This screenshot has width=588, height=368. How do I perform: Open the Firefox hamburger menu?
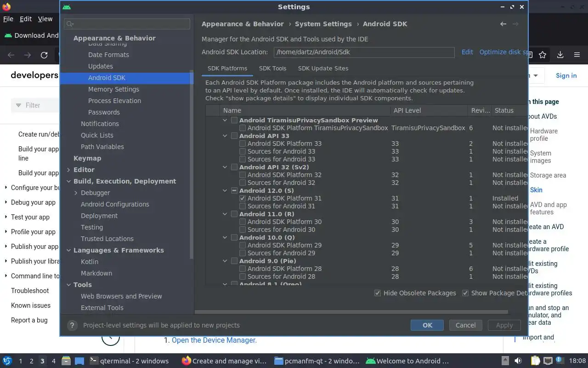click(x=577, y=55)
